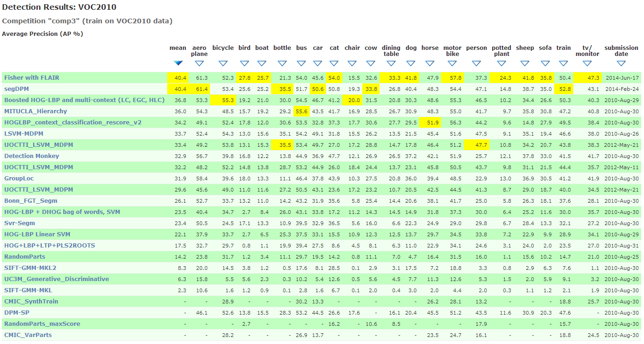
Task: Open the Detection Monkey entry
Action: (32, 156)
